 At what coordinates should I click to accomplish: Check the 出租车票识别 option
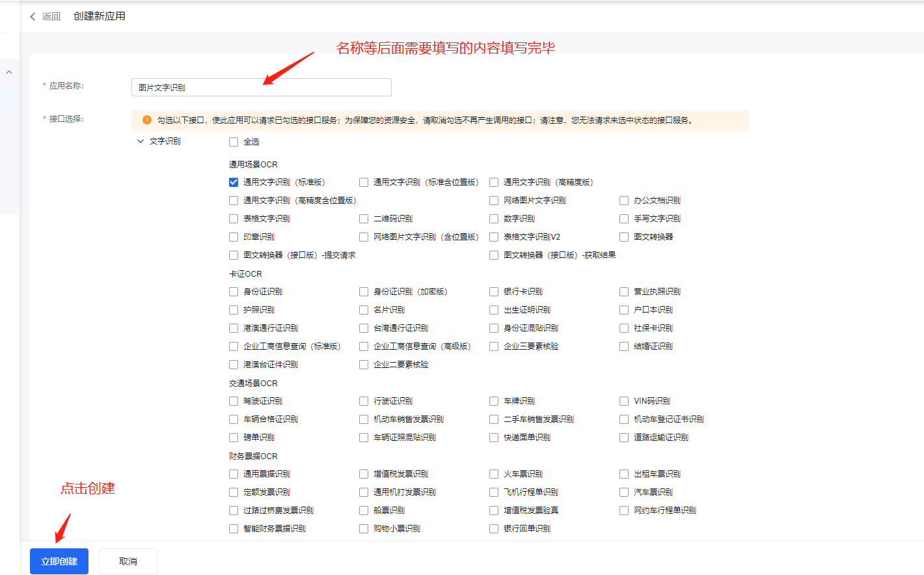[x=624, y=474]
